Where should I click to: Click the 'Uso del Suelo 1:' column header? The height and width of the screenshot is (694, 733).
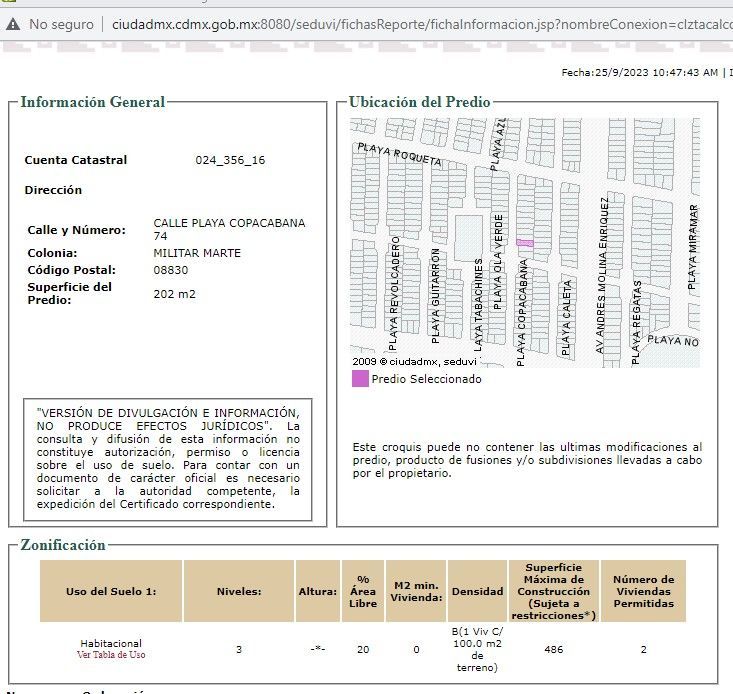(x=111, y=591)
